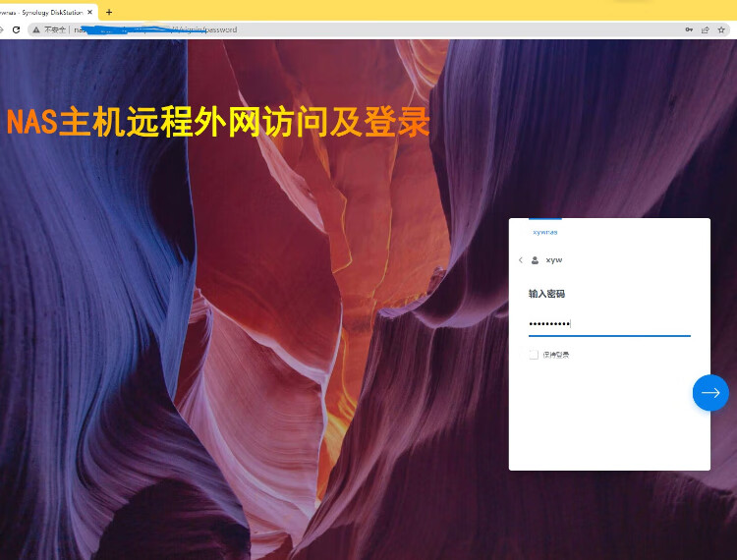Click the 输入密码 heading
The height and width of the screenshot is (560, 737).
pyautogui.click(x=546, y=294)
